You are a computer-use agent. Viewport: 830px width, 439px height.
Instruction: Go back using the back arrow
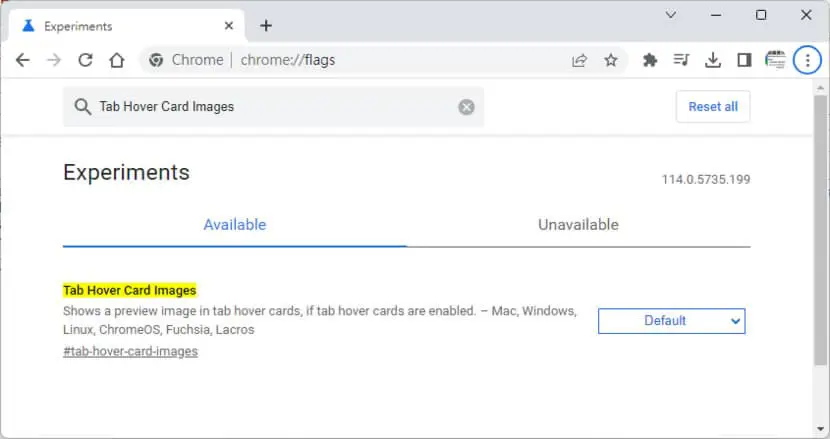click(x=23, y=60)
